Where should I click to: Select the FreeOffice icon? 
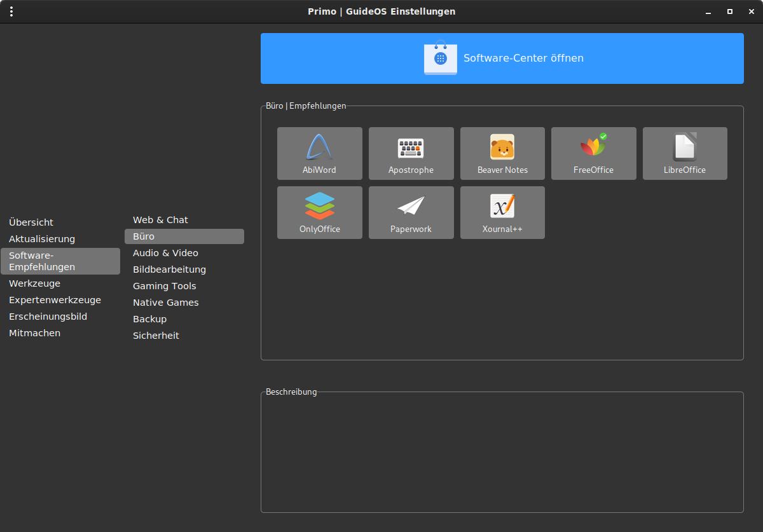pos(593,146)
